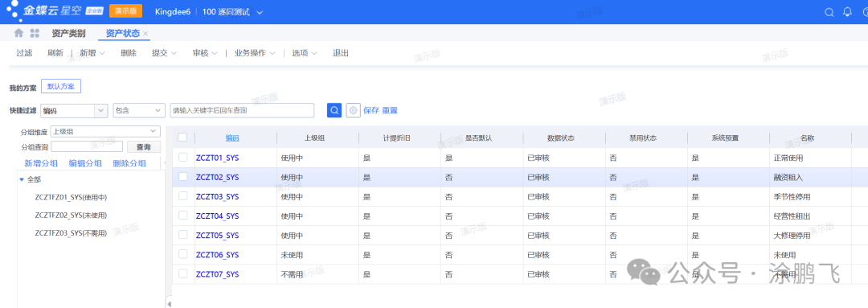This screenshot has height=308, width=868.
Task: Select tree node ZCZTFZ02_SYS(未使用)
Action: [70, 215]
